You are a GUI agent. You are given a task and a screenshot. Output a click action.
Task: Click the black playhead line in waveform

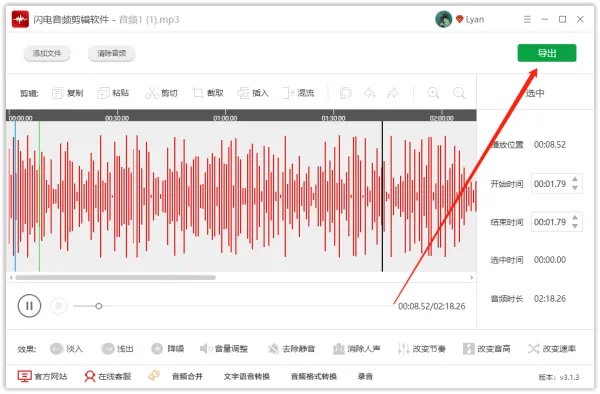[x=382, y=196]
